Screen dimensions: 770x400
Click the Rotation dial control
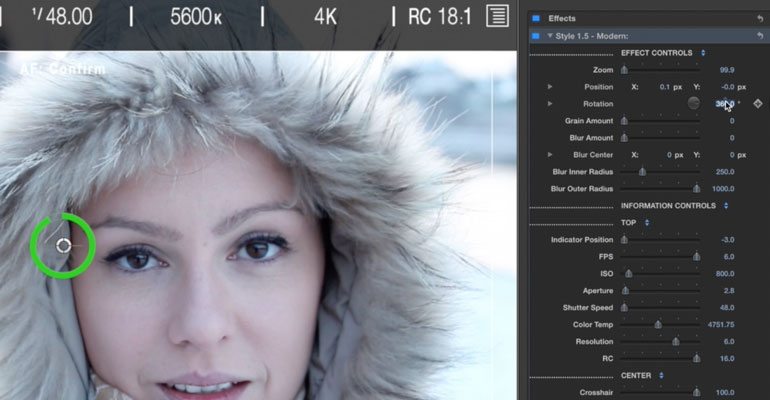tap(693, 103)
